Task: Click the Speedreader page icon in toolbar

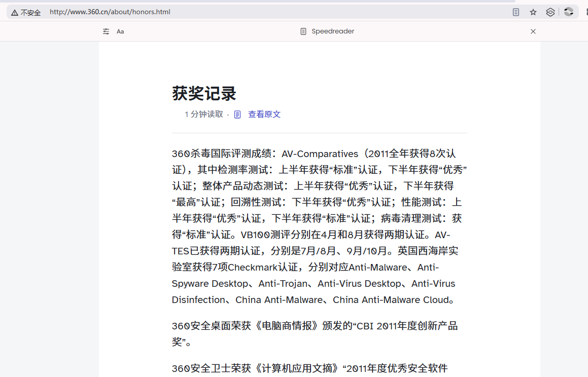Action: point(303,31)
